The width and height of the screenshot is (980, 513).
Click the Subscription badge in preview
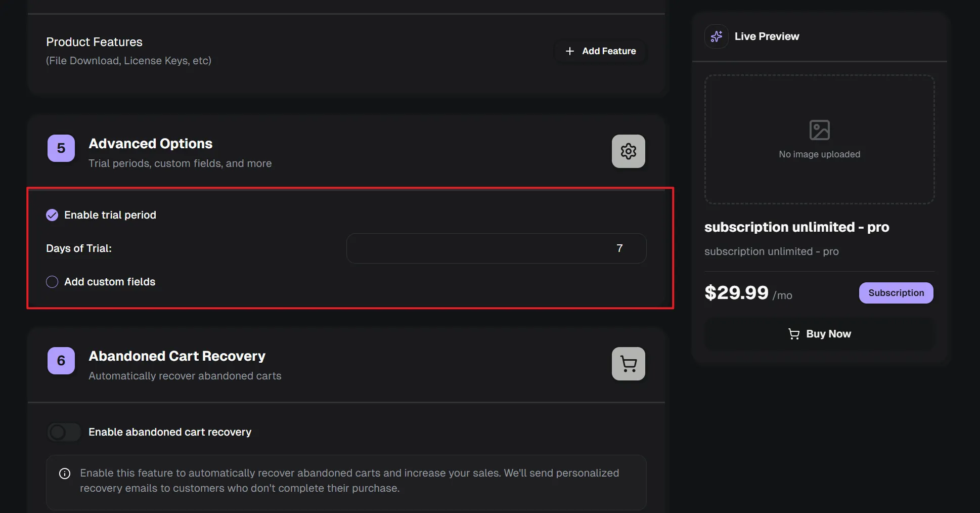pos(896,293)
